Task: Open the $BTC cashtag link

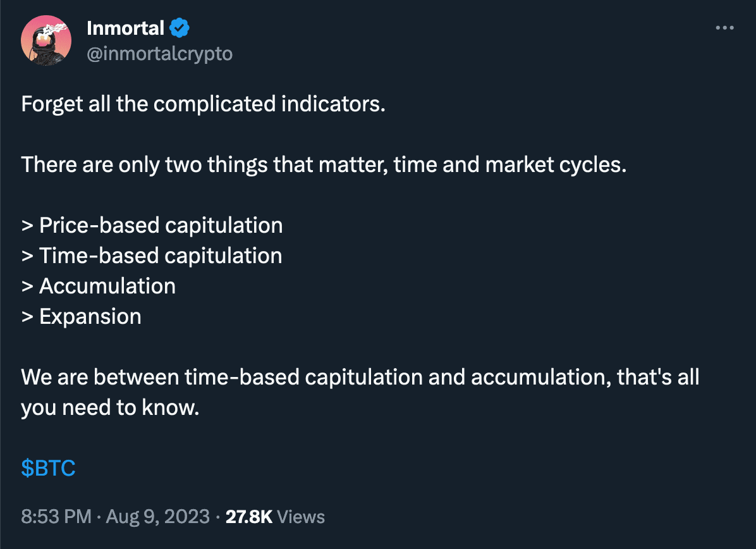Action: tap(48, 468)
